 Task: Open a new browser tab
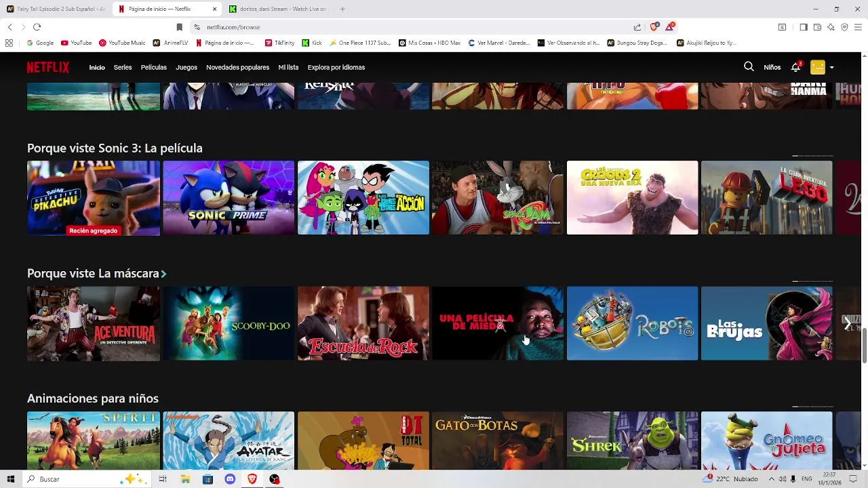click(342, 9)
